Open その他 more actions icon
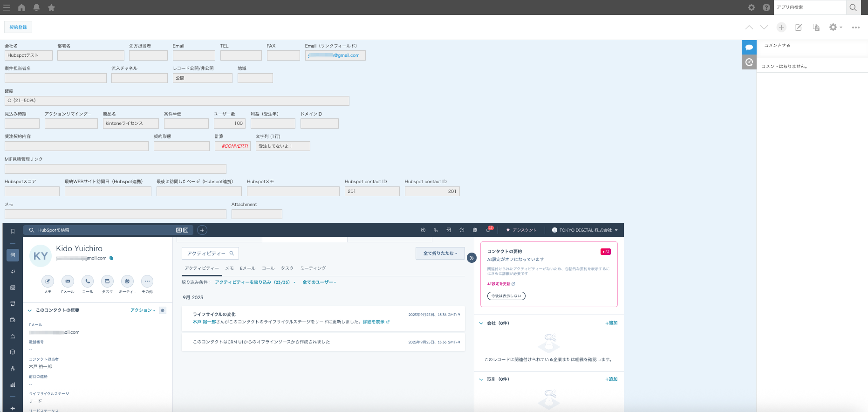 (147, 281)
